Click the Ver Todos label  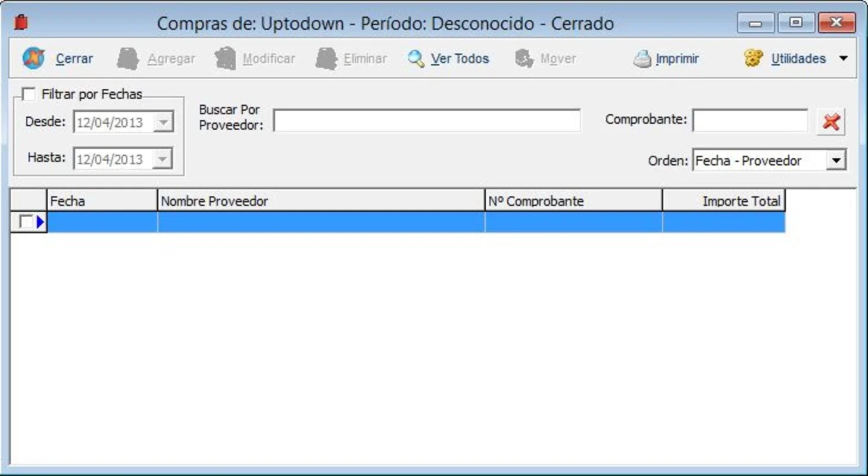tap(460, 59)
